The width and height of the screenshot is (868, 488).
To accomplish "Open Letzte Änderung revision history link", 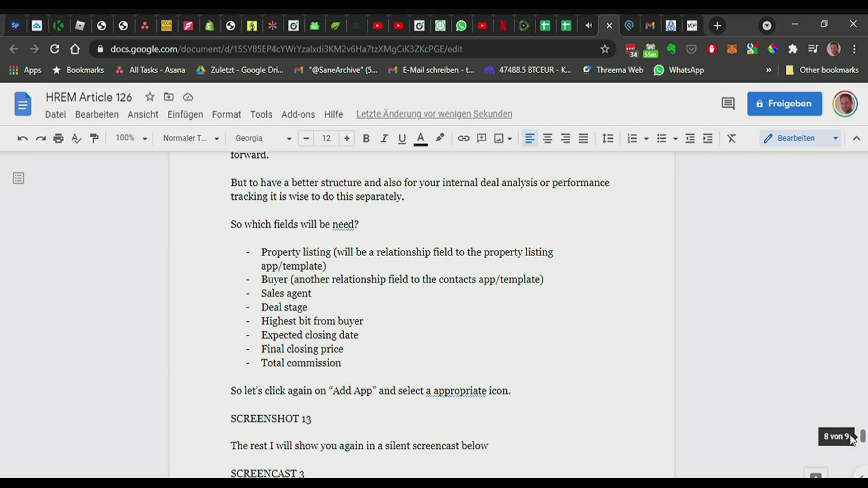I will (x=434, y=114).
